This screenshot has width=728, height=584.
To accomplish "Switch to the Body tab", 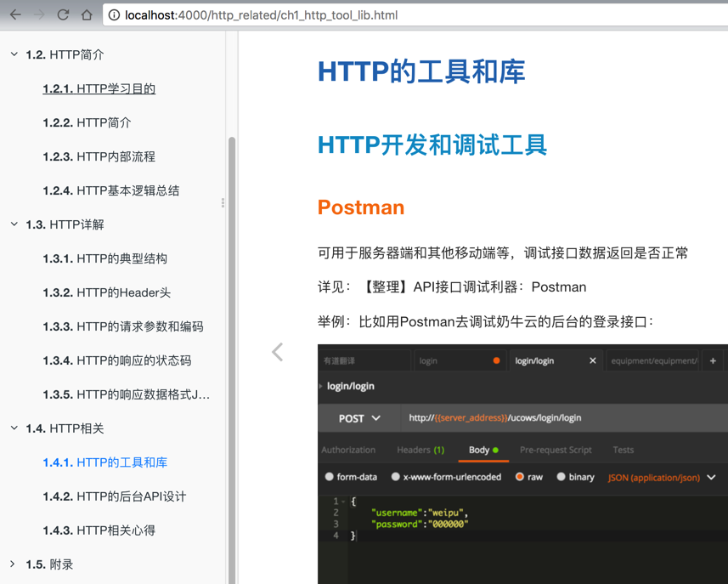I will 483,450.
